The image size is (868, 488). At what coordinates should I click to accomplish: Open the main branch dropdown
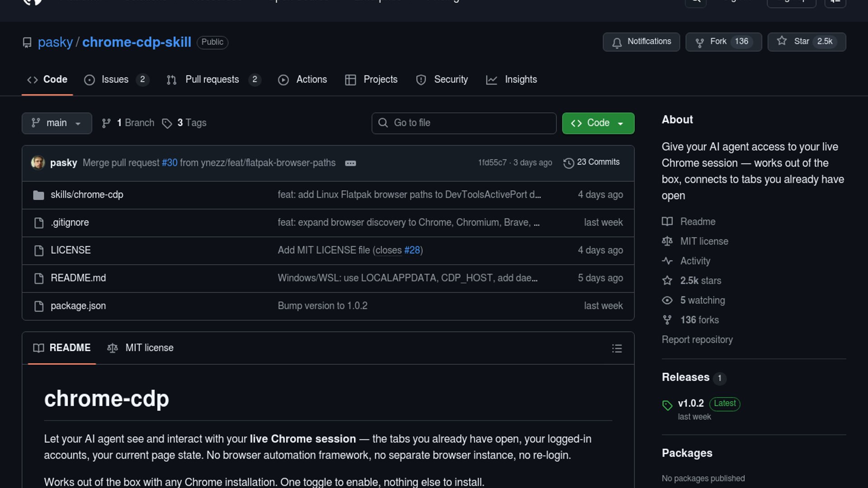pos(57,123)
